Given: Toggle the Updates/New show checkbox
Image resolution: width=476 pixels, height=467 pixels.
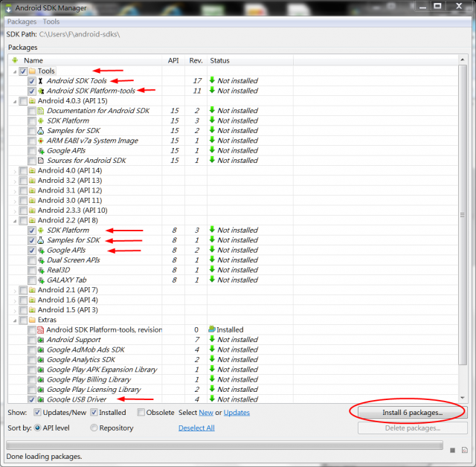Looking at the screenshot, I should 37,413.
